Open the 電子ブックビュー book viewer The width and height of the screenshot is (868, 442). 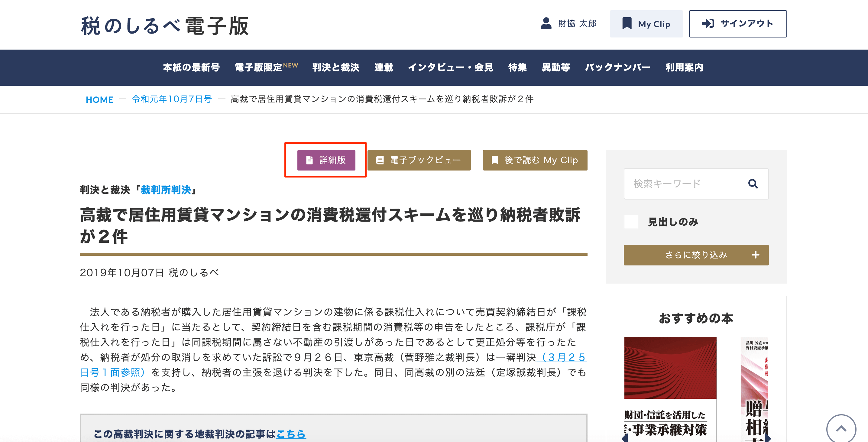click(x=419, y=160)
